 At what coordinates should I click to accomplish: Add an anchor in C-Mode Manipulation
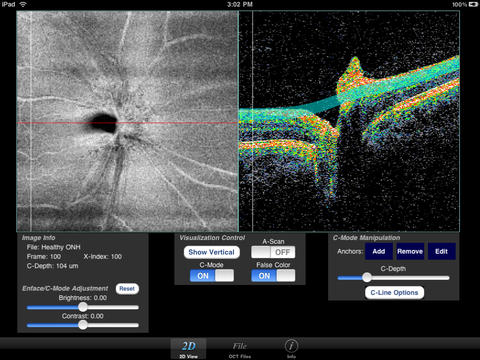pyautogui.click(x=379, y=251)
